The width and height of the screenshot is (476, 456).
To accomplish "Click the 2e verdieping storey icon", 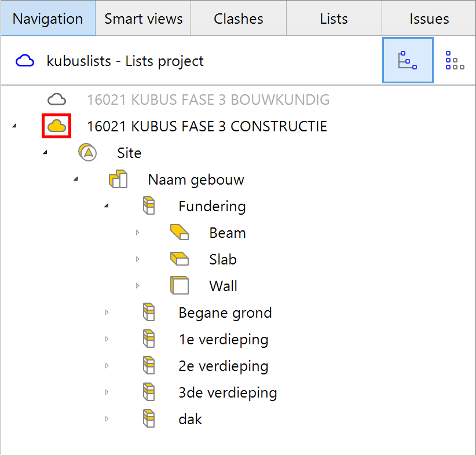I will click(x=149, y=365).
